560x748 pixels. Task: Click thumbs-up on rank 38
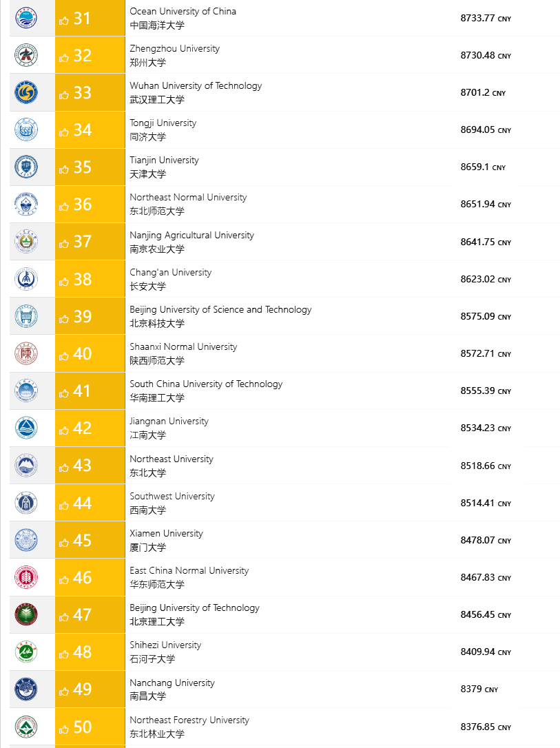click(64, 282)
